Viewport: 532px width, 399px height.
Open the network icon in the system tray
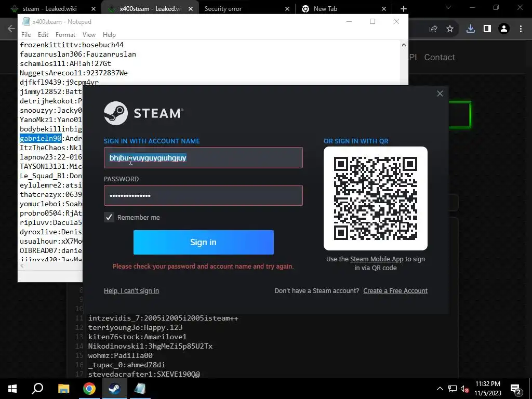click(453, 389)
